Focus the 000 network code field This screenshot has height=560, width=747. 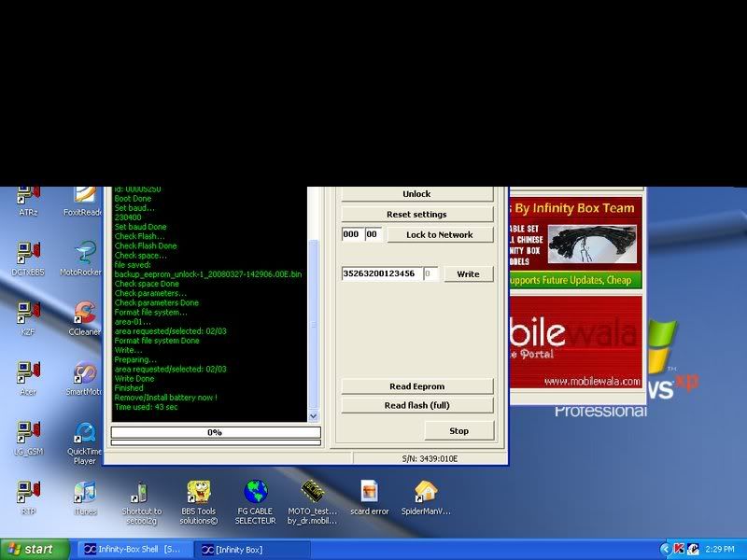(x=353, y=234)
